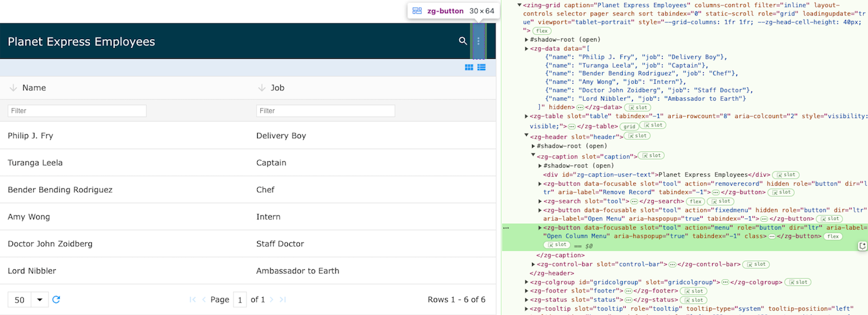The width and height of the screenshot is (868, 315).
Task: Sort by the Name column arrow
Action: [13, 88]
